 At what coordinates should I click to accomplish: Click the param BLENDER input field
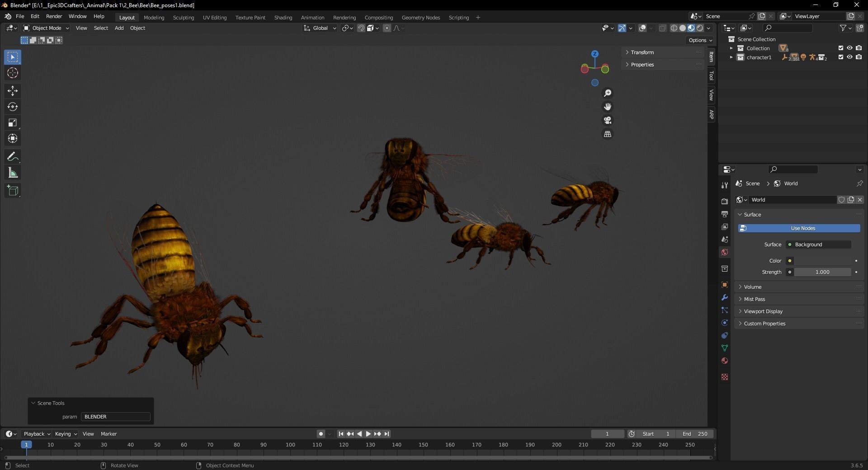click(x=116, y=417)
